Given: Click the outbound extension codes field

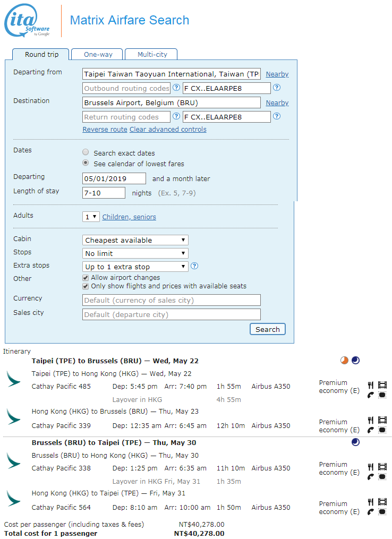Looking at the screenshot, I should 227,88.
